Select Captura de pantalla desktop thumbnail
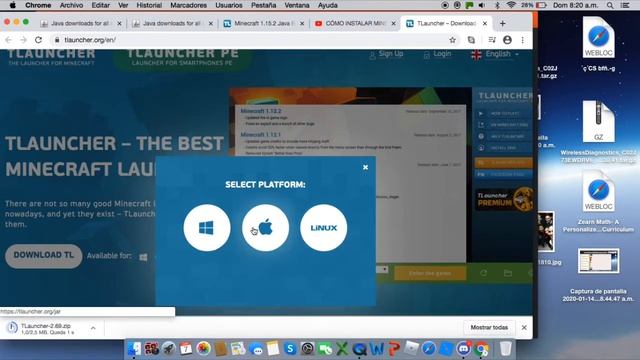 (598, 261)
